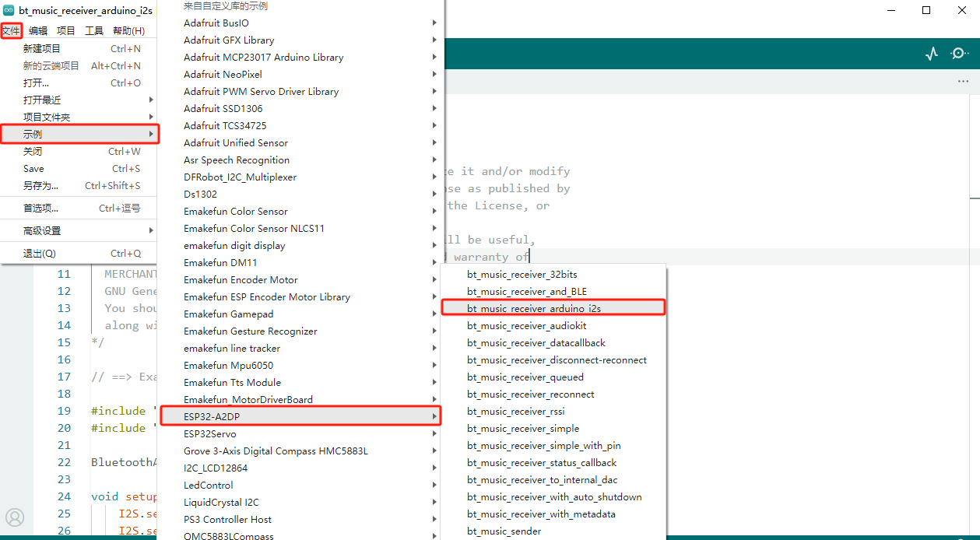Open the 帮助(H) menu
Viewport: 980px width, 540px height.
(128, 30)
